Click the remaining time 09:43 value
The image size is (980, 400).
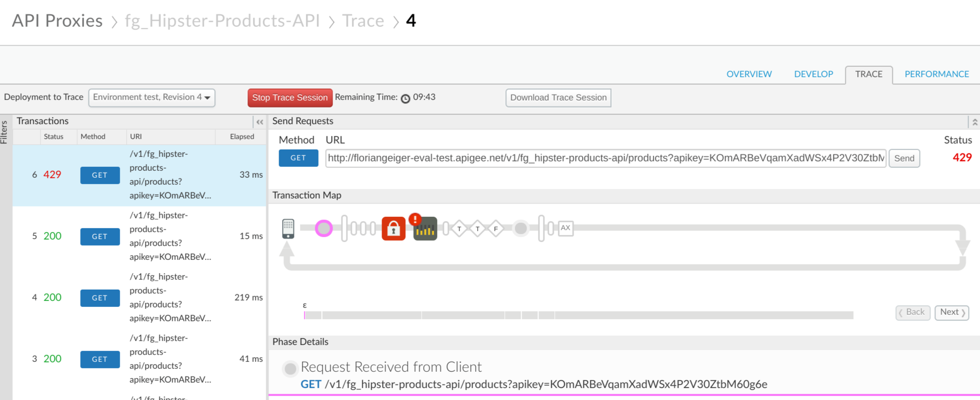[424, 98]
